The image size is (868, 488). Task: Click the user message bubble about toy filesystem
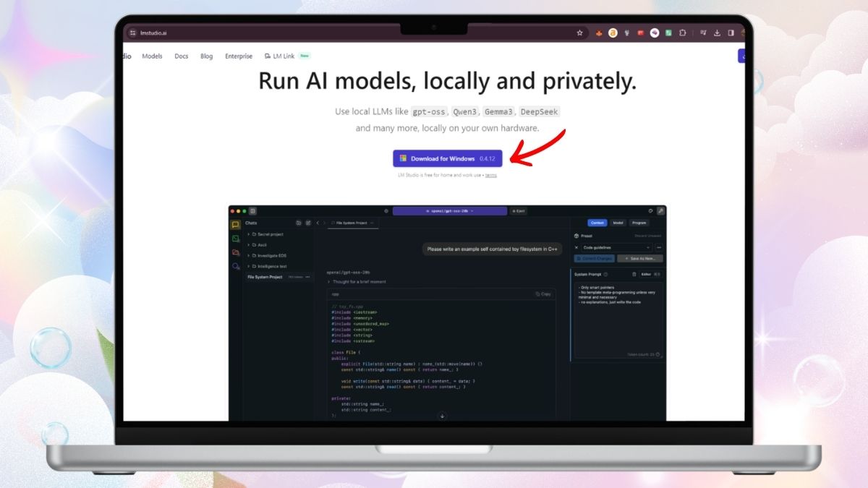pyautogui.click(x=493, y=249)
